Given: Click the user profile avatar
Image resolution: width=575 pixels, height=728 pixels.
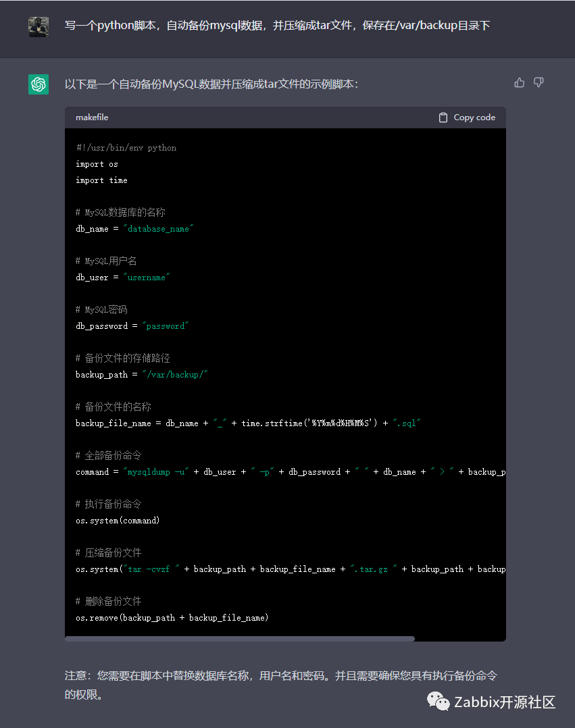Looking at the screenshot, I should point(39,27).
